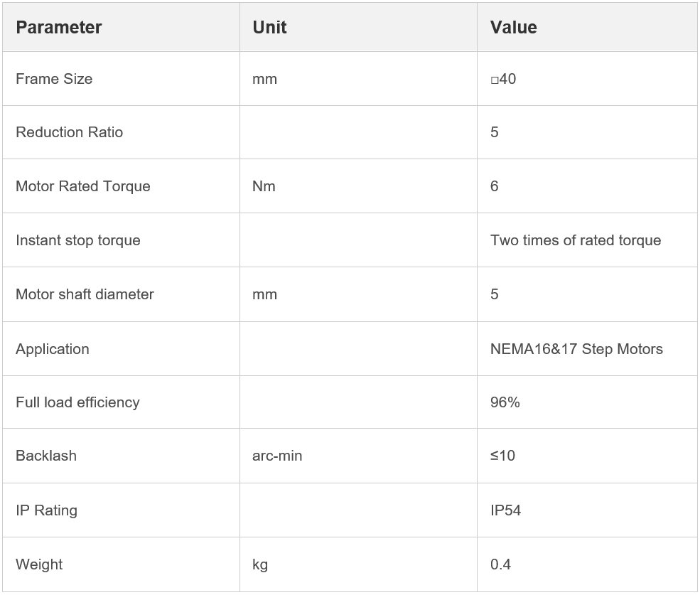700x595 pixels.
Task: Select the Full load efficiency label
Action: coord(77,402)
